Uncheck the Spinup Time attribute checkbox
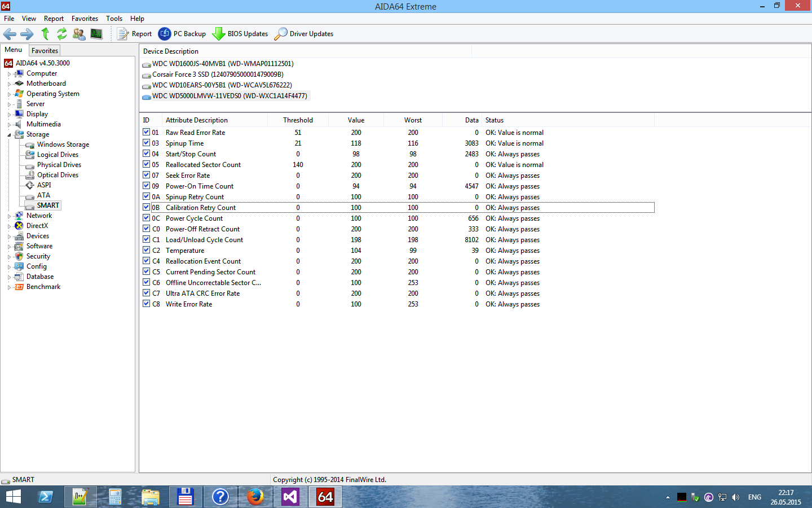Image resolution: width=812 pixels, height=508 pixels. point(146,143)
